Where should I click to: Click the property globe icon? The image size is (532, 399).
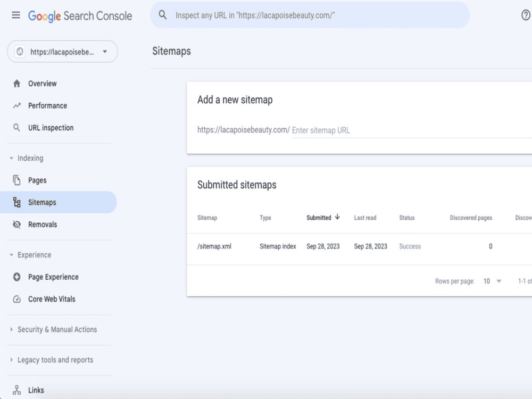click(x=20, y=52)
